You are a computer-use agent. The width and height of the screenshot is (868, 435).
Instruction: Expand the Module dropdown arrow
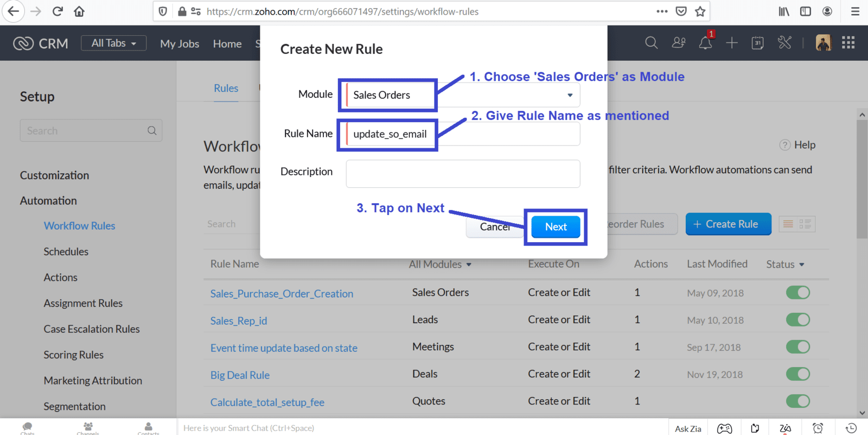570,95
